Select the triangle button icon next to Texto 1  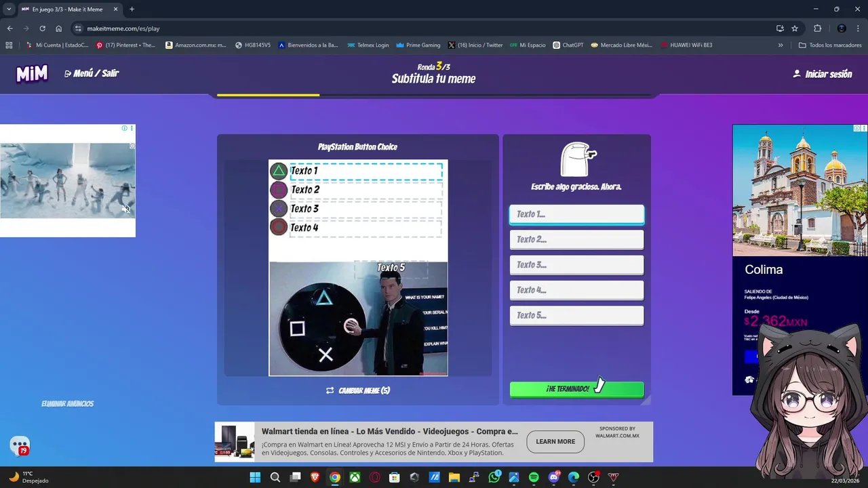click(x=279, y=171)
